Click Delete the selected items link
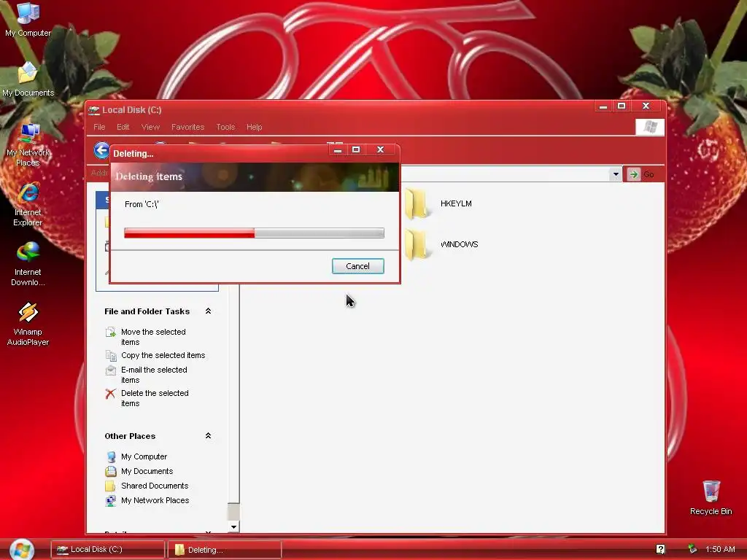The width and height of the screenshot is (747, 560). (x=155, y=398)
